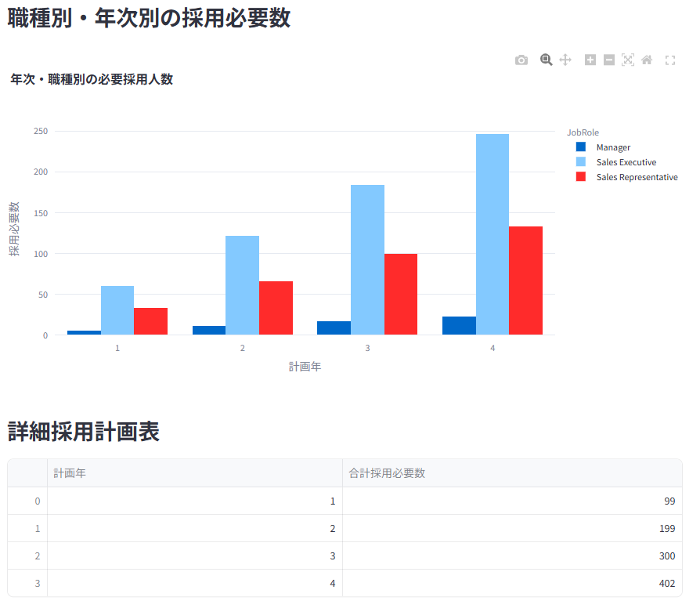
Task: Click 計画年 cell with value 4
Action: (x=195, y=583)
